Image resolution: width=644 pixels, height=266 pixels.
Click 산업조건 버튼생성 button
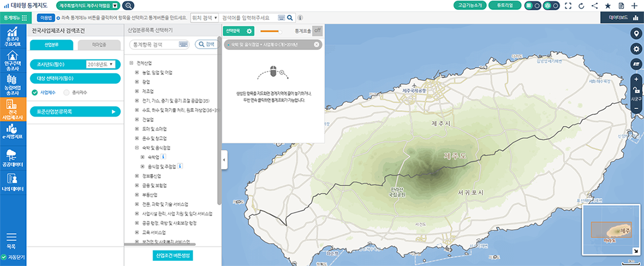pyautogui.click(x=173, y=255)
